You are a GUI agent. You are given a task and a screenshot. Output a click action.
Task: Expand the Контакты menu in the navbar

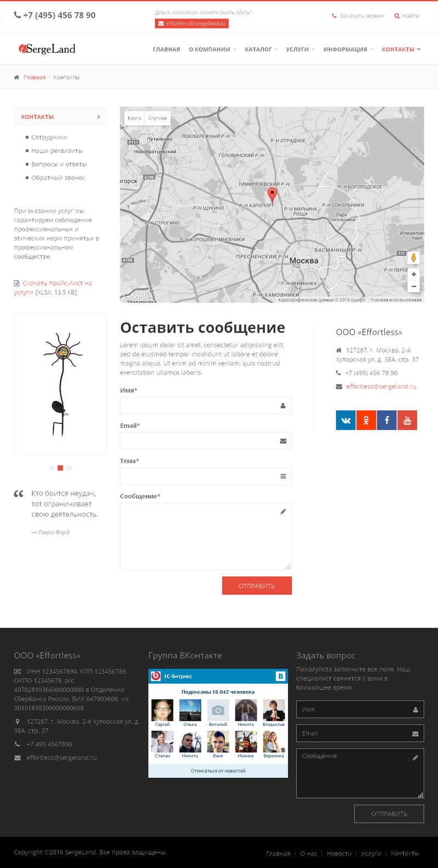click(x=401, y=49)
